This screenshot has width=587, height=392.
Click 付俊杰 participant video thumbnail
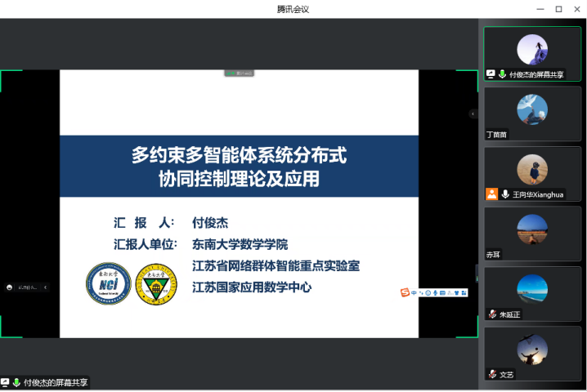[x=532, y=50]
